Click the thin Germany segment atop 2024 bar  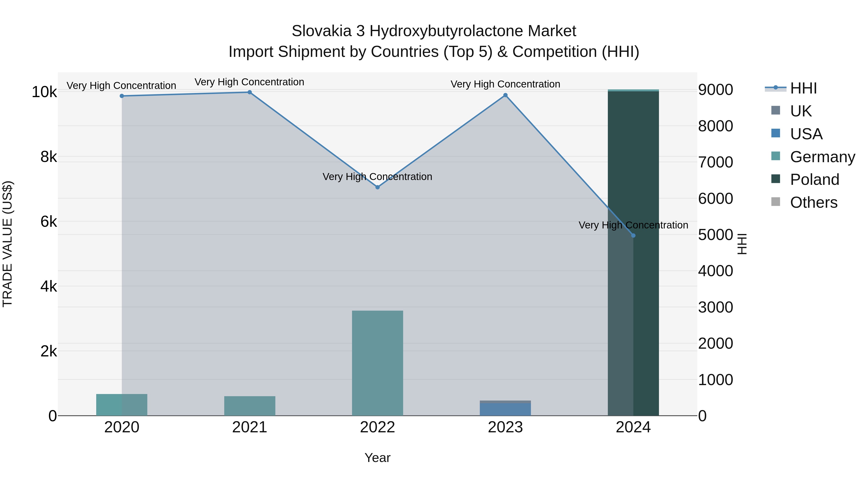[x=633, y=90]
